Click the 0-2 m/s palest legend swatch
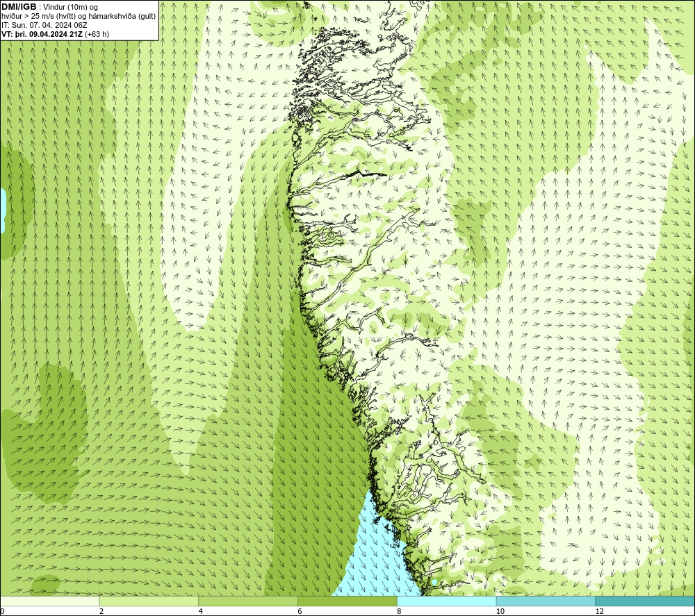This screenshot has height=616, width=695. (49, 601)
